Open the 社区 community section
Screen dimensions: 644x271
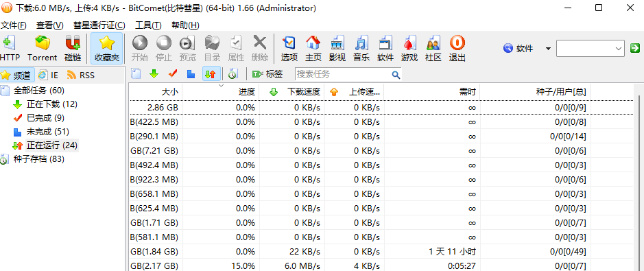(433, 49)
